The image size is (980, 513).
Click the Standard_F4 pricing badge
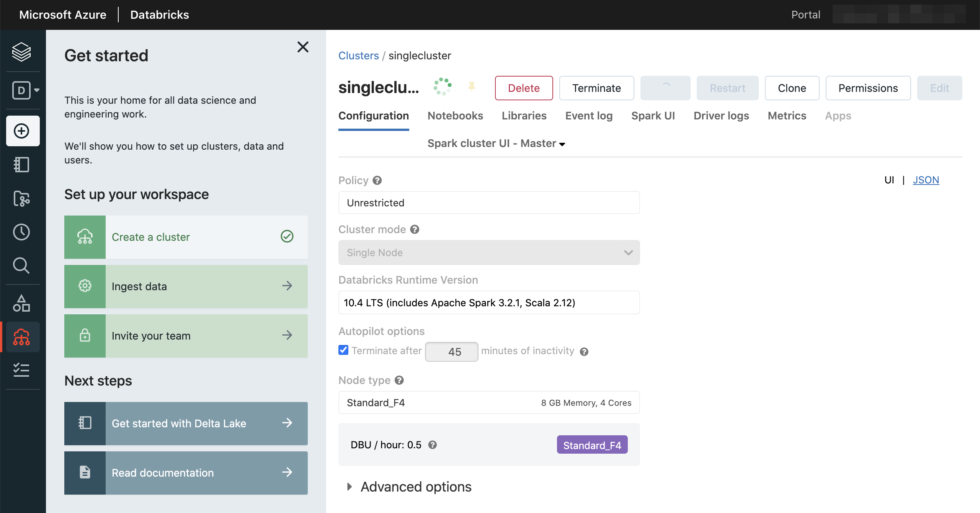pyautogui.click(x=591, y=445)
